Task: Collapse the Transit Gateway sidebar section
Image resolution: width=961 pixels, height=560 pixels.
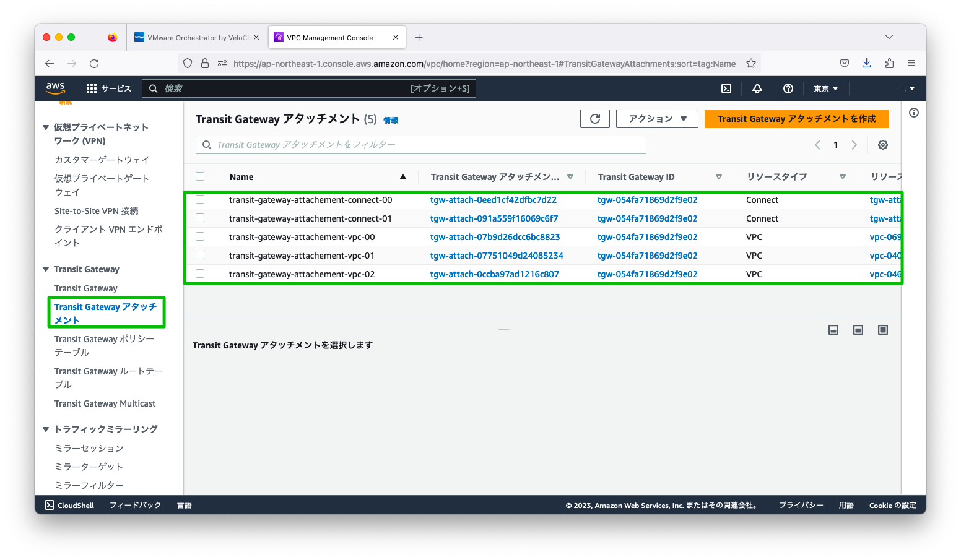Action: [46, 269]
